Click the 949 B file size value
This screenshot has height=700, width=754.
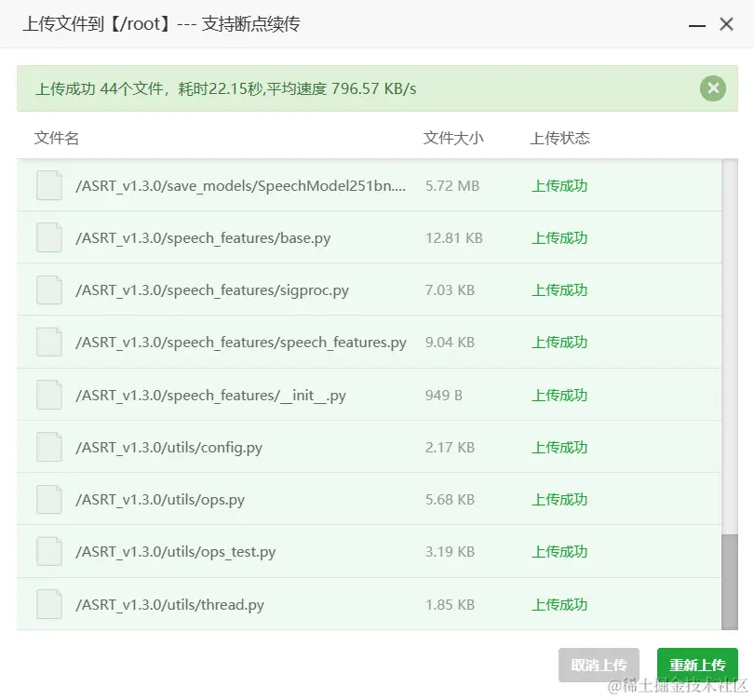[x=443, y=396]
